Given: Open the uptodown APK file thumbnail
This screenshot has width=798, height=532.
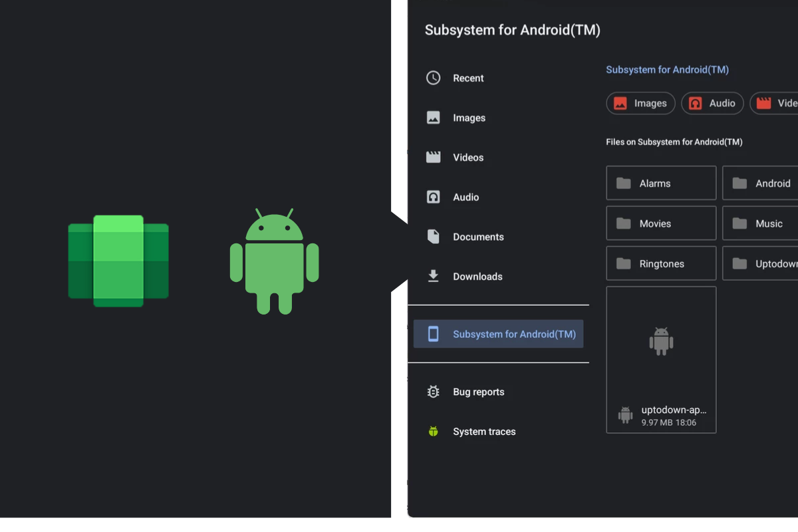Looking at the screenshot, I should (x=661, y=342).
